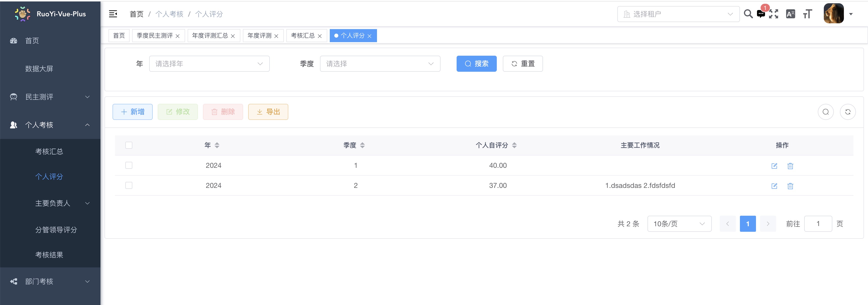Click the 重置 reset button

click(x=523, y=64)
